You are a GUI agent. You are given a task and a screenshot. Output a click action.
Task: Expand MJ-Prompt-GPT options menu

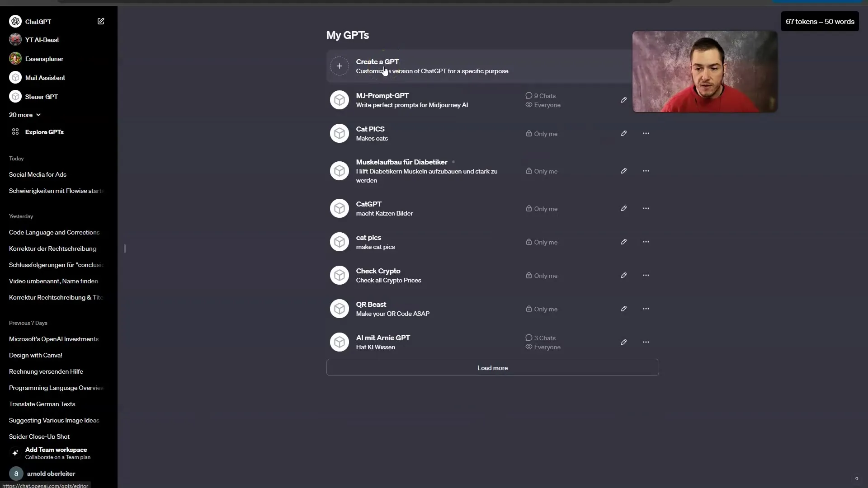coord(646,99)
